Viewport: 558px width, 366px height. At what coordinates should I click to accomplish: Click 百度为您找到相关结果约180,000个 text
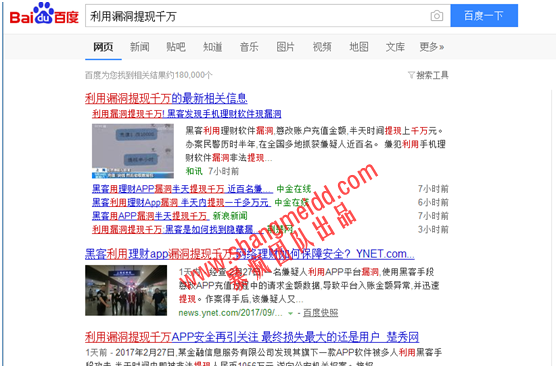[x=148, y=75]
